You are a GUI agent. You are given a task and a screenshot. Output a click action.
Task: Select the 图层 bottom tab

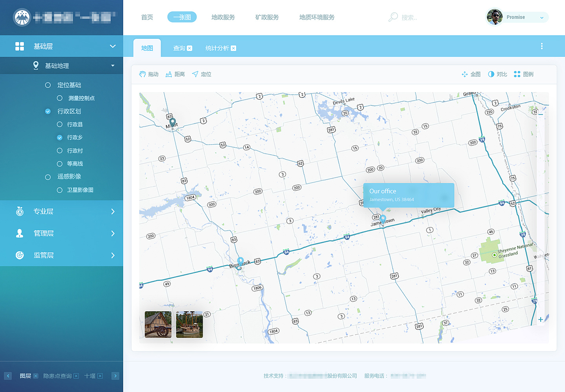click(26, 376)
